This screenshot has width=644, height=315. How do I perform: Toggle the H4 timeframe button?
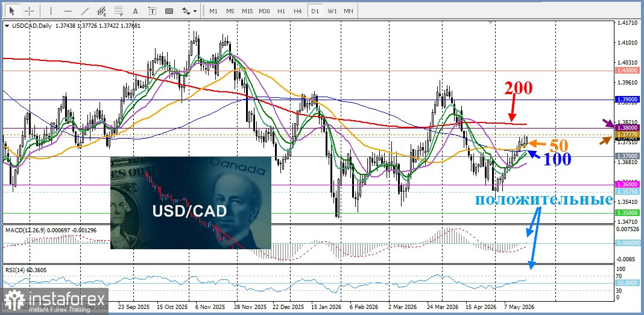298,11
